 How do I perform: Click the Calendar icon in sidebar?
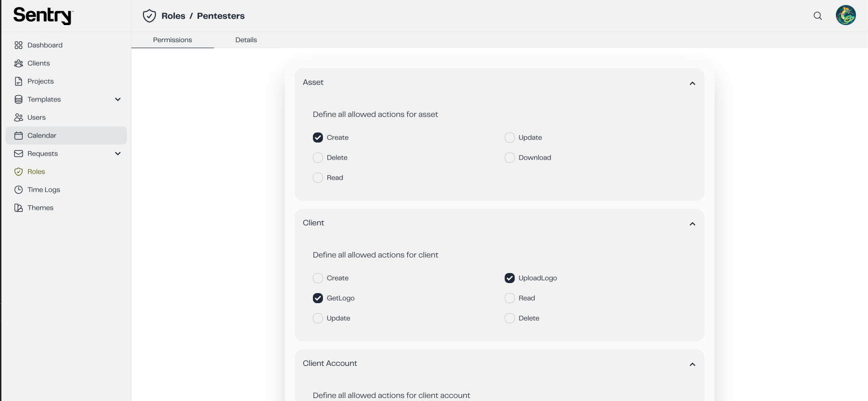click(19, 136)
